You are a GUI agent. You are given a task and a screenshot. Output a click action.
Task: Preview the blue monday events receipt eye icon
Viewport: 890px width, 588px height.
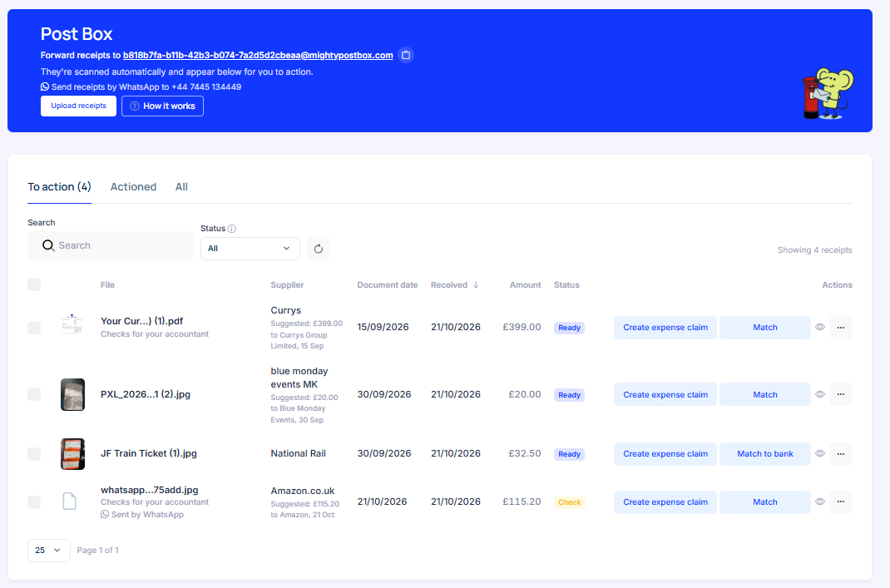(x=819, y=394)
